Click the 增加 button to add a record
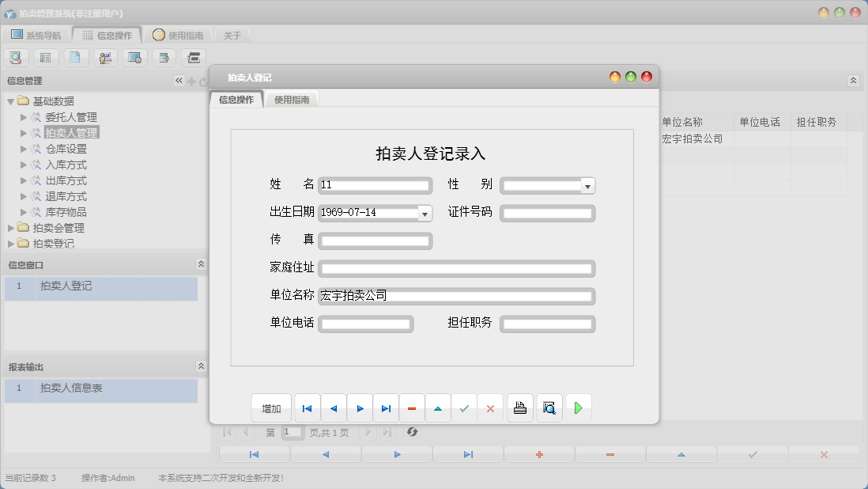 click(x=272, y=407)
